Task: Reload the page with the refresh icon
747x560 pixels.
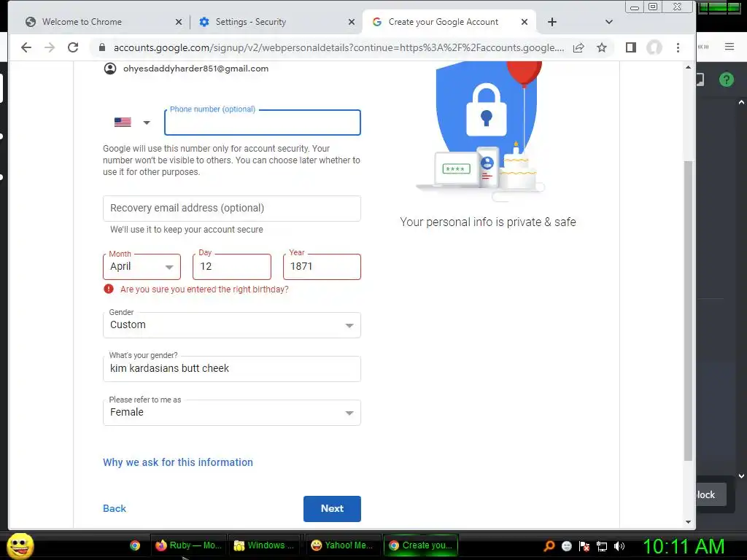Action: coord(73,47)
